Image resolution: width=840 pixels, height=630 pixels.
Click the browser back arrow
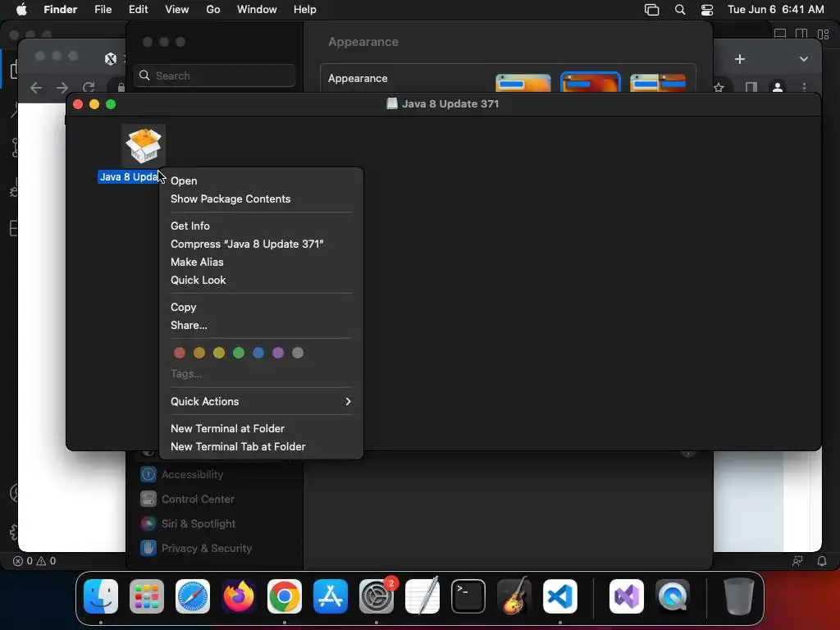coord(36,87)
